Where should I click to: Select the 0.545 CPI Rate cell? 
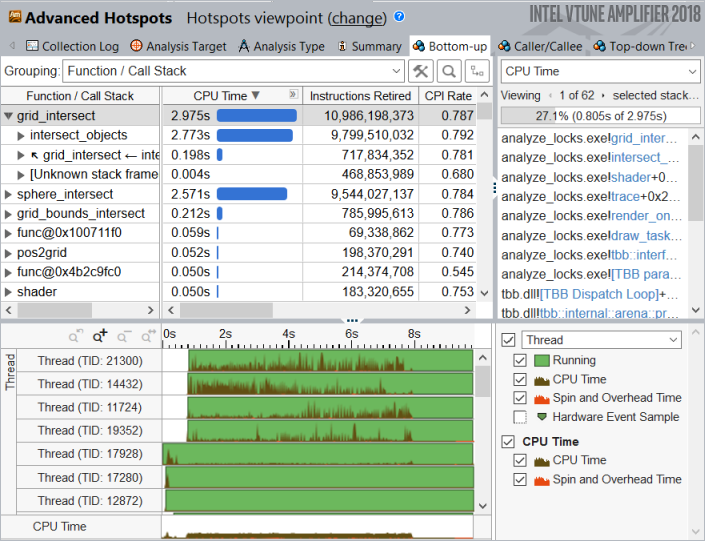click(447, 272)
